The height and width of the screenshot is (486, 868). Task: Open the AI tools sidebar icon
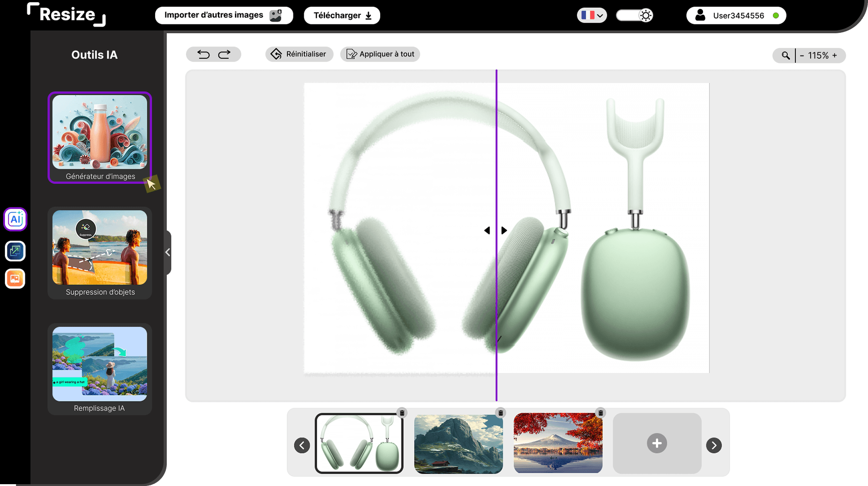pyautogui.click(x=15, y=219)
